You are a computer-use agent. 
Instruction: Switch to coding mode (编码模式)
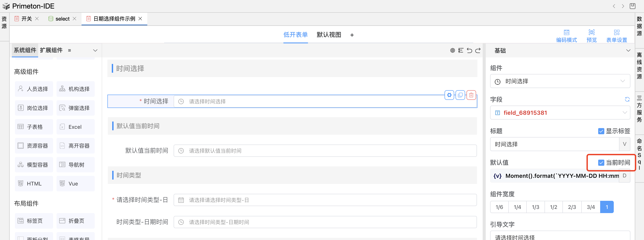click(566, 36)
